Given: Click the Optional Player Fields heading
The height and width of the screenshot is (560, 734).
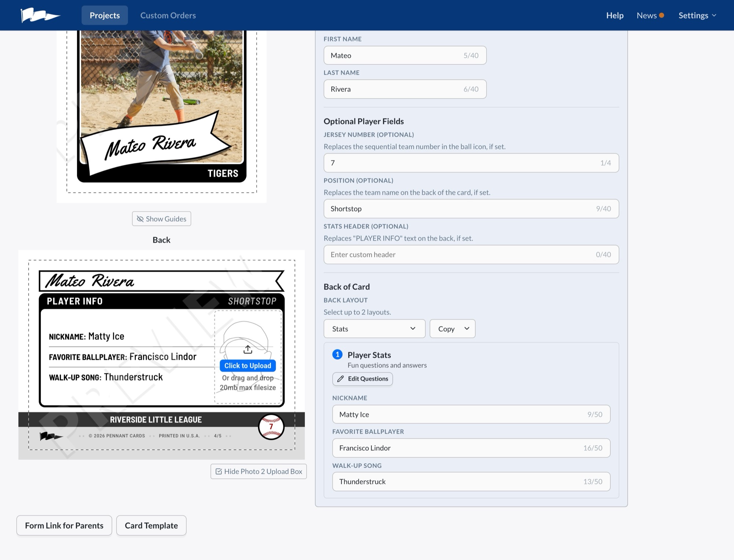Looking at the screenshot, I should point(364,121).
